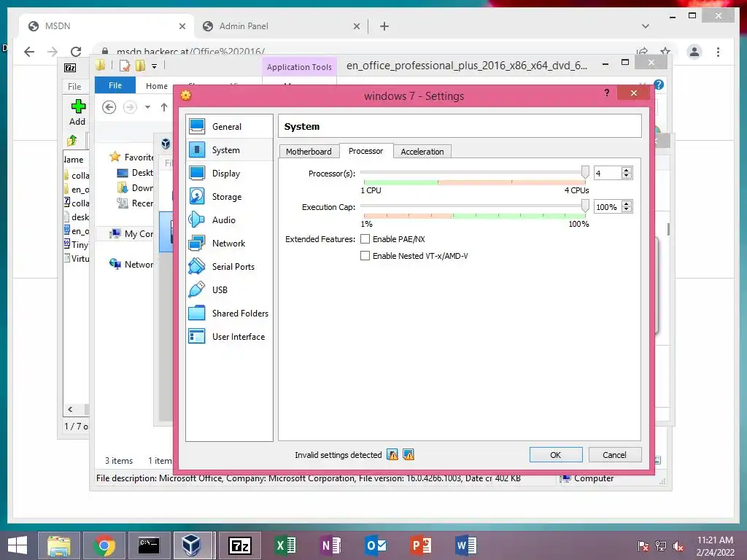Open Chrome tab search chevron
The width and height of the screenshot is (747, 560).
[x=646, y=26]
